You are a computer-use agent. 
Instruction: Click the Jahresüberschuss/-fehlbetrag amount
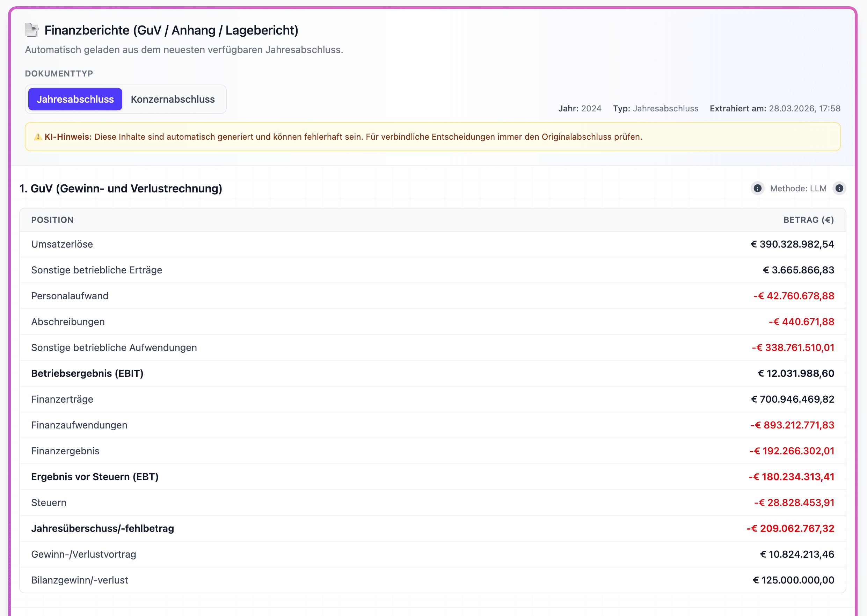point(791,528)
